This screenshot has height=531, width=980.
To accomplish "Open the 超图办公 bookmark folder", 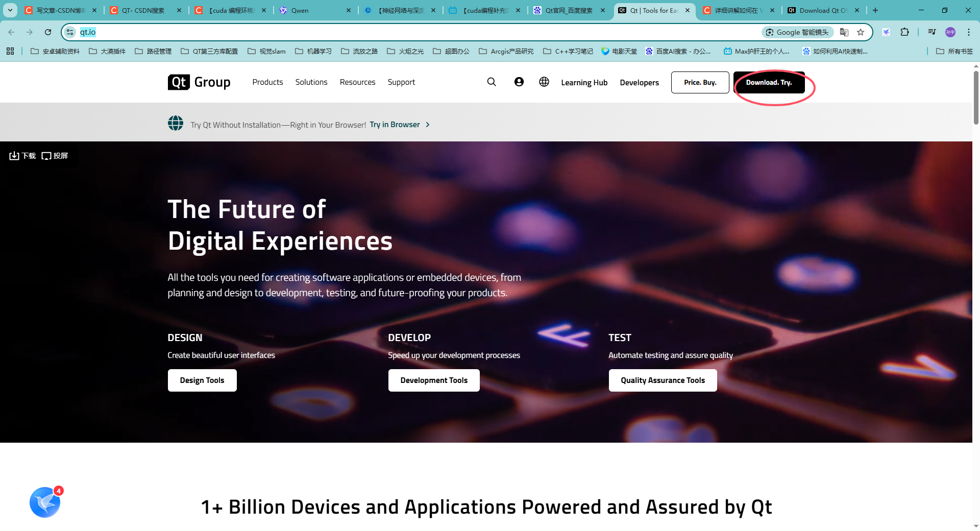I will pyautogui.click(x=451, y=51).
